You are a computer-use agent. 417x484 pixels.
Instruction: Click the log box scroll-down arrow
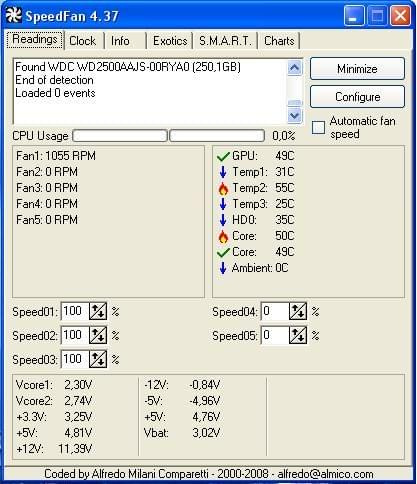294,115
